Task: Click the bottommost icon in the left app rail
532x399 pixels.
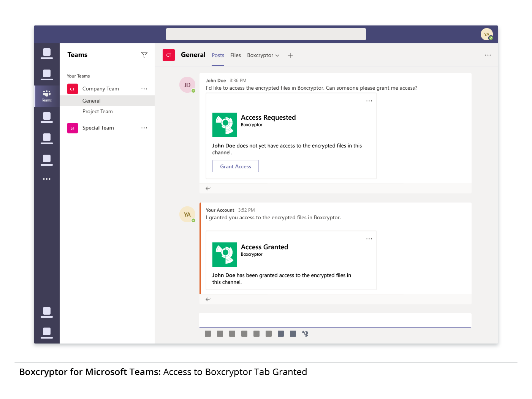Action: click(x=47, y=332)
